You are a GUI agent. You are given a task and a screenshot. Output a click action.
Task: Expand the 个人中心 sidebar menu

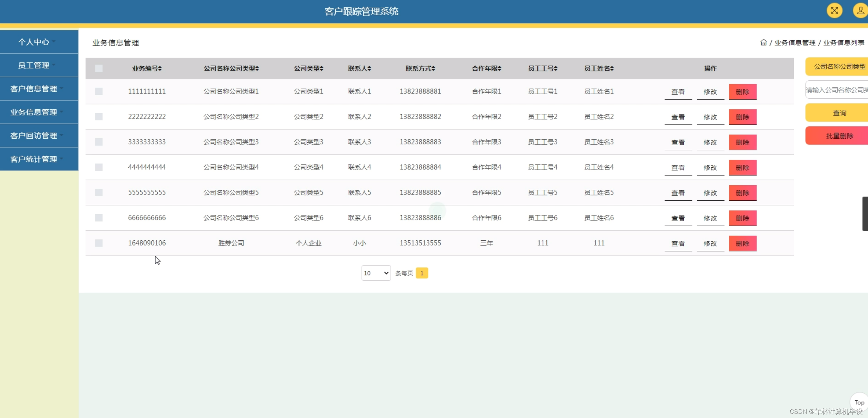click(34, 42)
